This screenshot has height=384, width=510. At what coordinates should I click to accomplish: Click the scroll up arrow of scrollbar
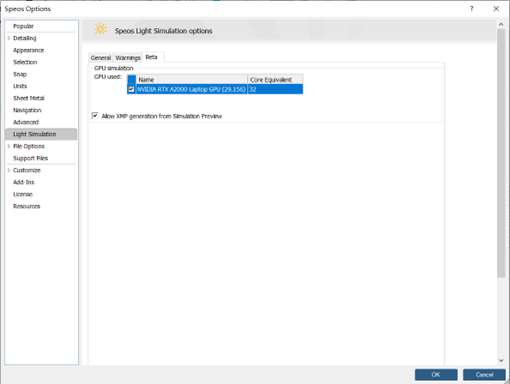501,24
